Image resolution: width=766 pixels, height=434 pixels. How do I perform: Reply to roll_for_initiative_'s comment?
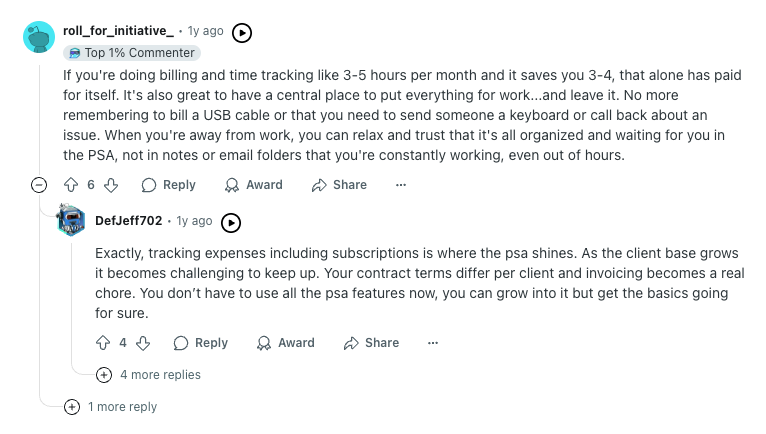(169, 185)
